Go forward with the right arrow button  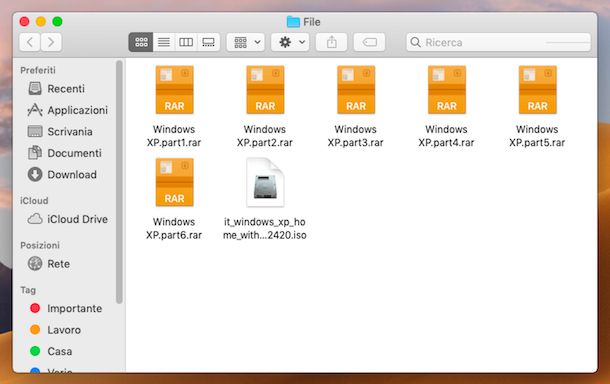pos(51,42)
